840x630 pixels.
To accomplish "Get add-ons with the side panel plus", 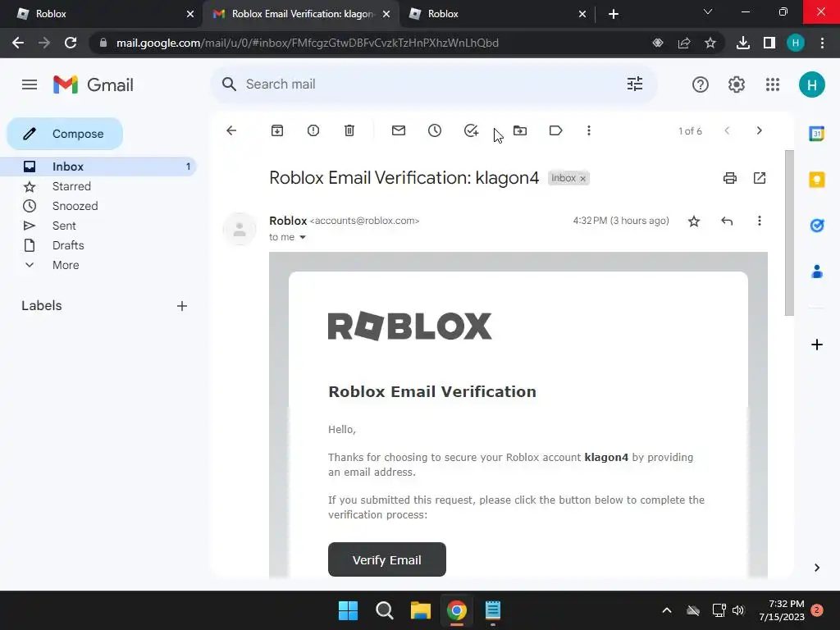I will [816, 345].
